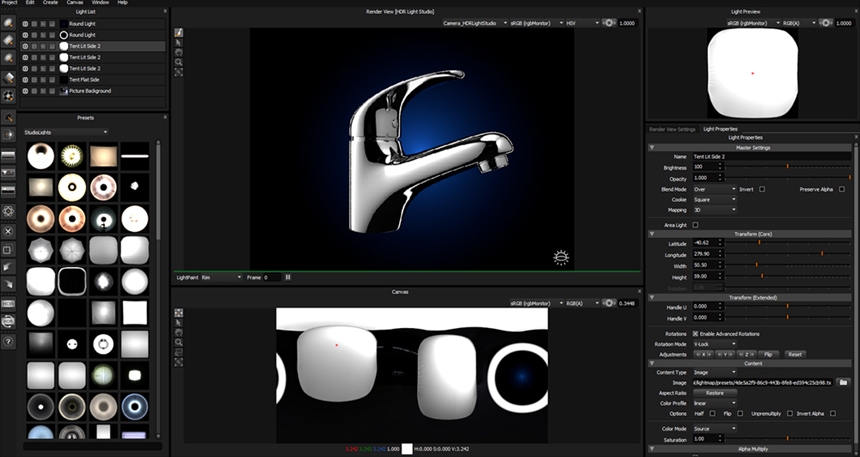Image resolution: width=860 pixels, height=457 pixels.
Task: Select the pan hand tool in Render View
Action: point(178,53)
